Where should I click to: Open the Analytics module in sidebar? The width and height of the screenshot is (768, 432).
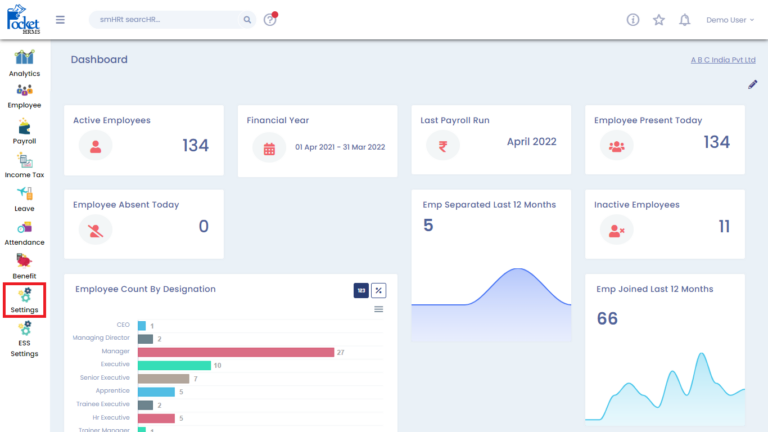point(24,60)
